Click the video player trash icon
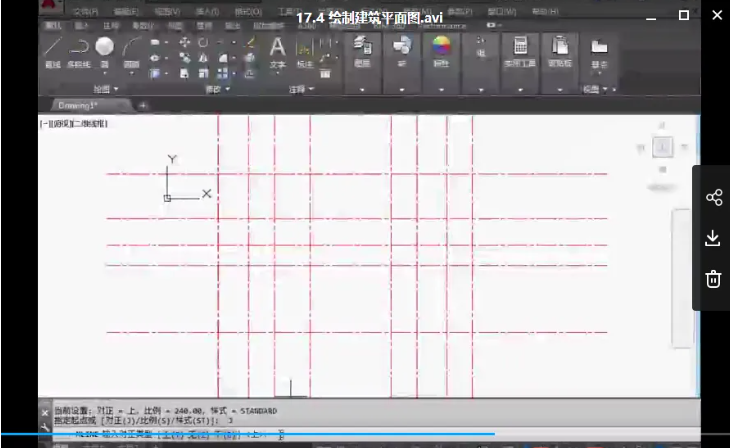 [x=713, y=279]
